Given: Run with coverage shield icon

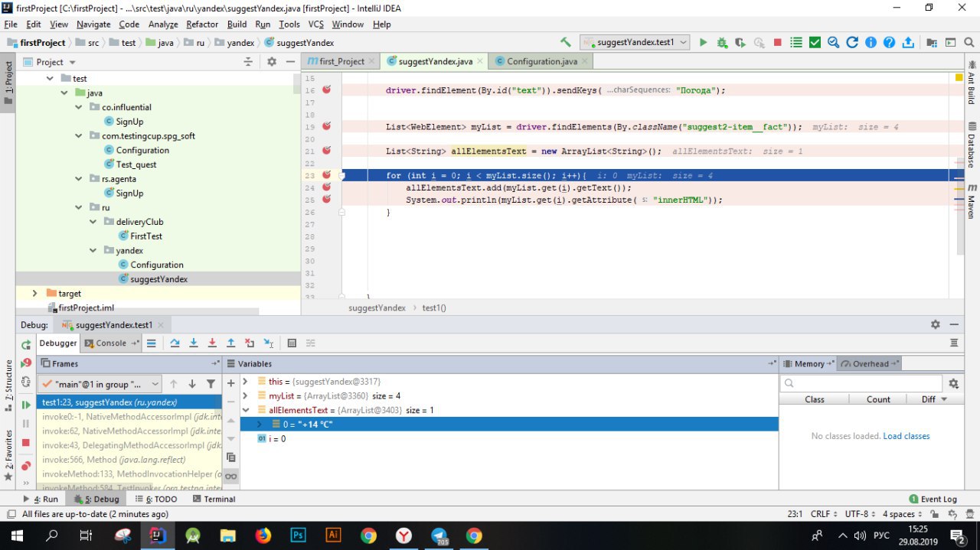Looking at the screenshot, I should pos(740,43).
